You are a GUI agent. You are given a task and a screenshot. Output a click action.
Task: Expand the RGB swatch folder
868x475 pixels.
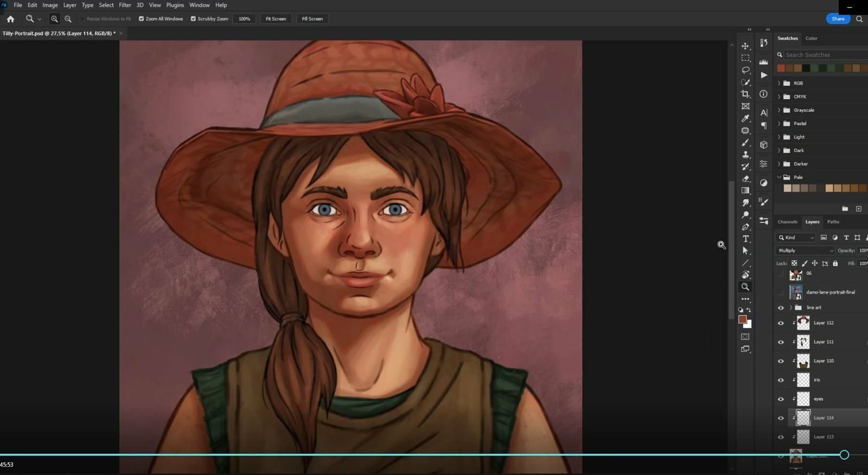pyautogui.click(x=779, y=83)
